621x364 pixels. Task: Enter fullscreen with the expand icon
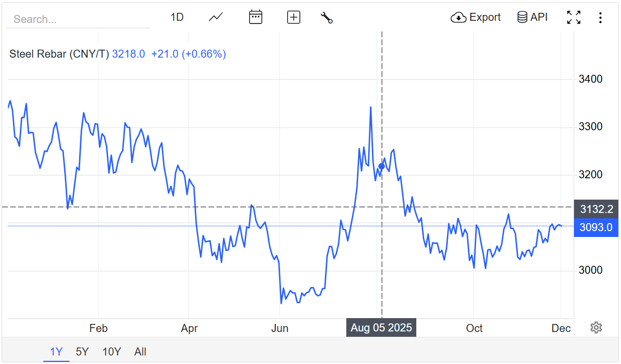[x=573, y=17]
